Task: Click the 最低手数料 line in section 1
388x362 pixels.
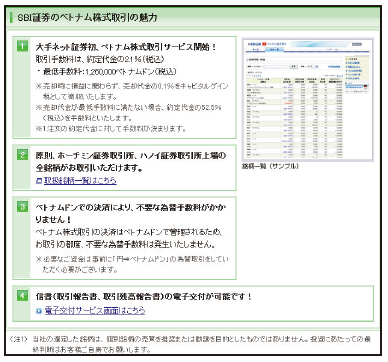Action: (107, 71)
